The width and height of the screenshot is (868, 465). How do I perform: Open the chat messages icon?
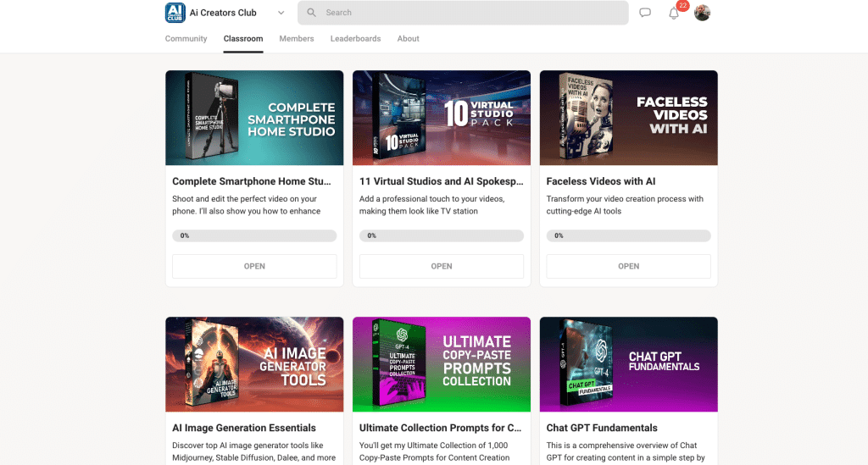pyautogui.click(x=645, y=13)
